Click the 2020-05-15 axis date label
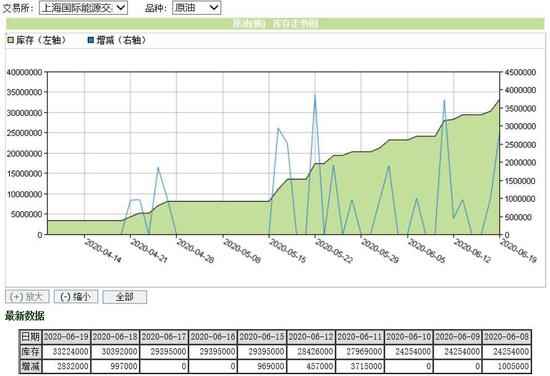This screenshot has width=550, height=376. point(288,251)
